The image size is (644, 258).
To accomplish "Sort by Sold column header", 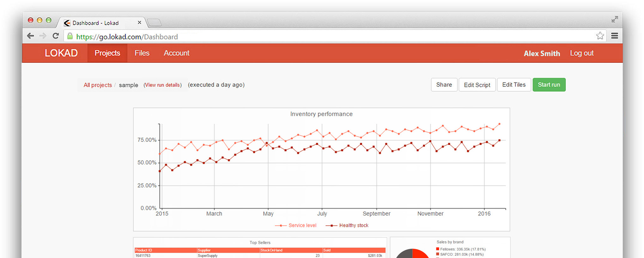I will tap(354, 250).
